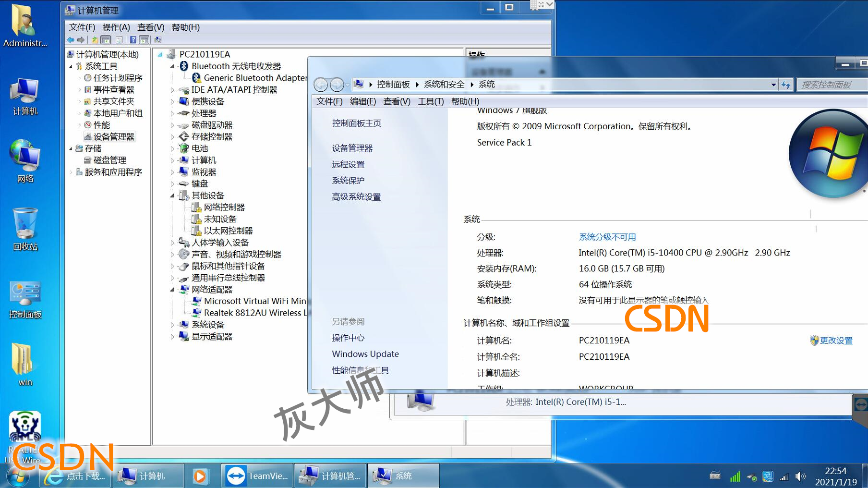The height and width of the screenshot is (488, 868).
Task: Open the address bar history dropdown arrow
Action: pos(773,85)
